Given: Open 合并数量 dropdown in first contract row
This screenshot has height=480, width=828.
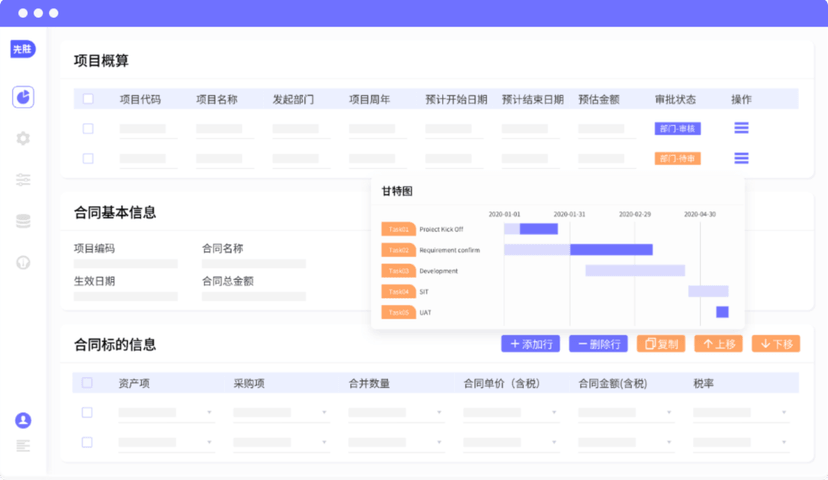Looking at the screenshot, I should (396, 412).
